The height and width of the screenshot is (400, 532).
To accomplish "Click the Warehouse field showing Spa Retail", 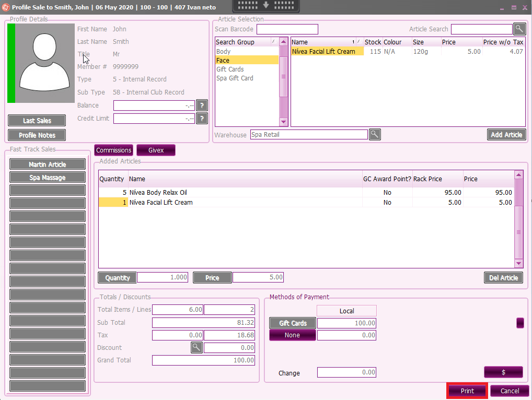I will coord(309,135).
